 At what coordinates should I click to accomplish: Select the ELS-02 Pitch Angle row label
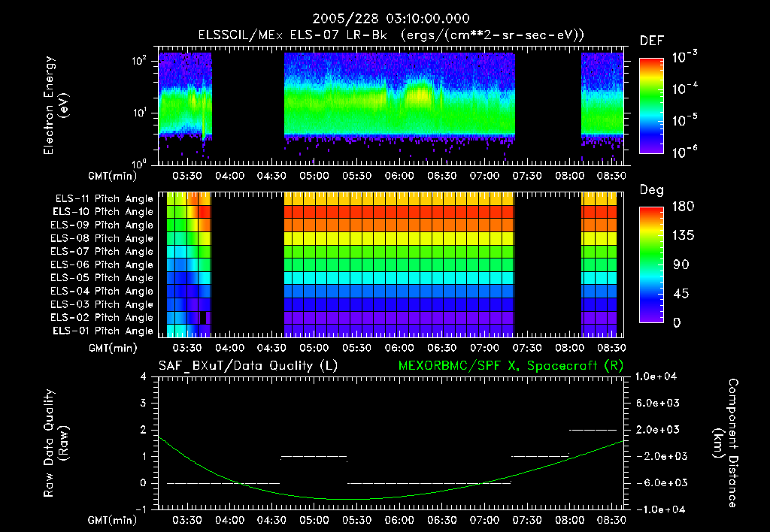(x=102, y=318)
